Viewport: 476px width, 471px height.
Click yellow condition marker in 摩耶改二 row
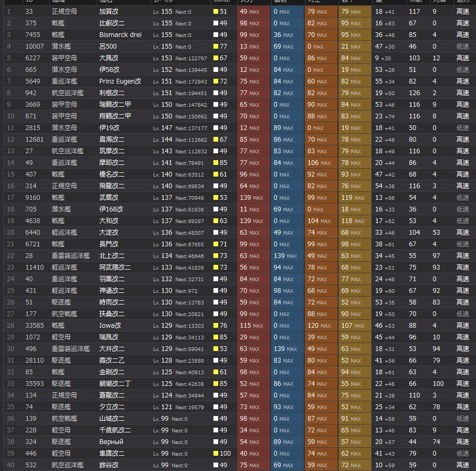216,163
